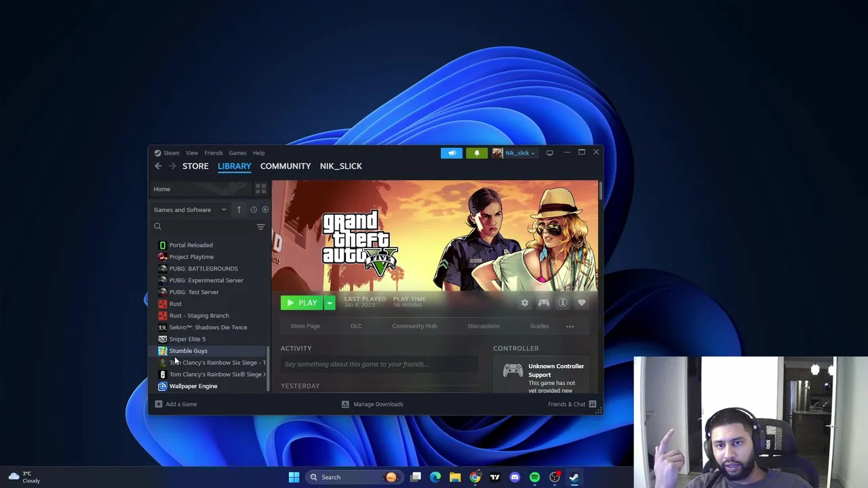
Task: Click the Steam forward navigation arrow
Action: click(172, 166)
